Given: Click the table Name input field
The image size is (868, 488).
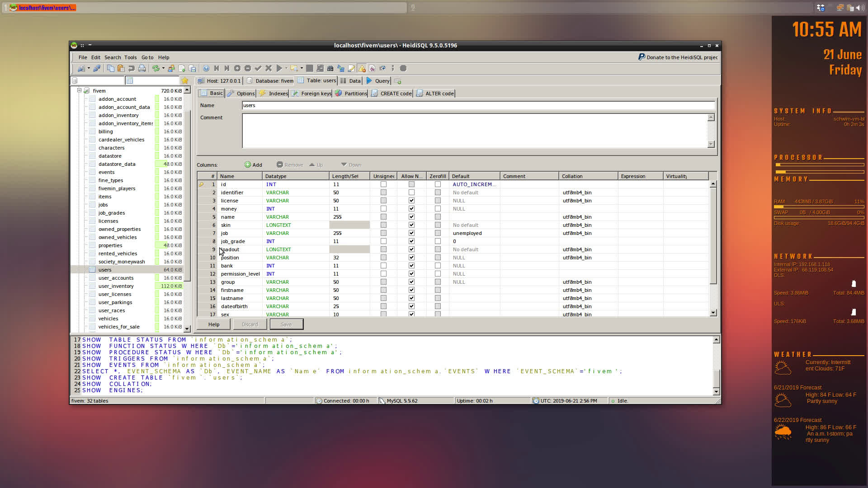Looking at the screenshot, I should [478, 106].
